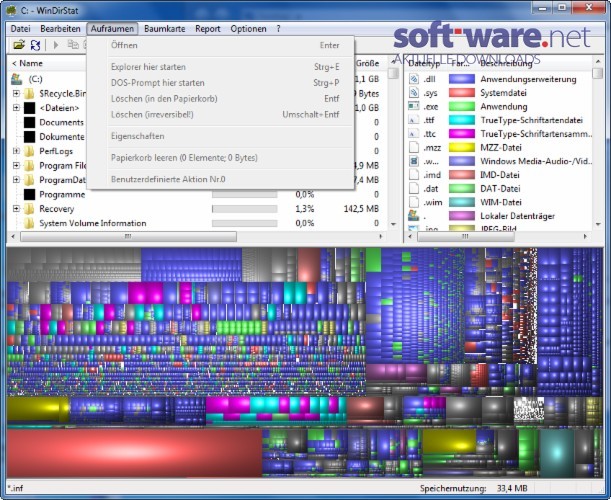Click the C: drive icon in tree
The width and height of the screenshot is (611, 500).
click(16, 79)
